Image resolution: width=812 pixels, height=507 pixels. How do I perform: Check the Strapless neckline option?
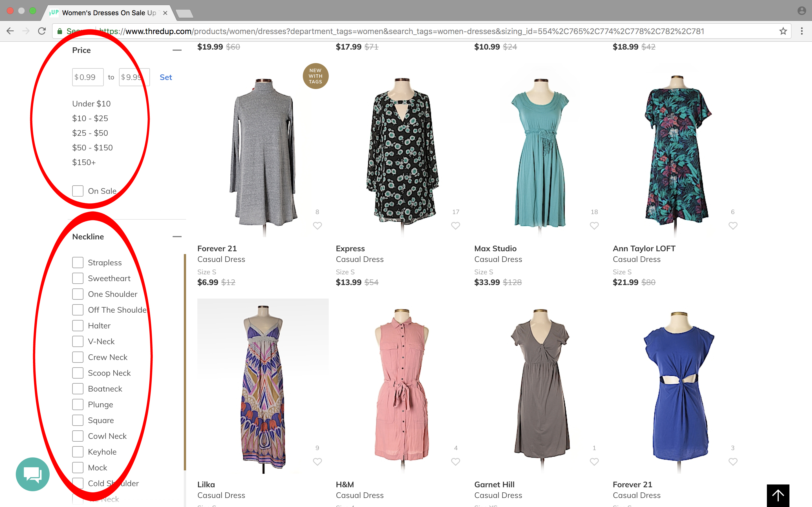tap(78, 263)
